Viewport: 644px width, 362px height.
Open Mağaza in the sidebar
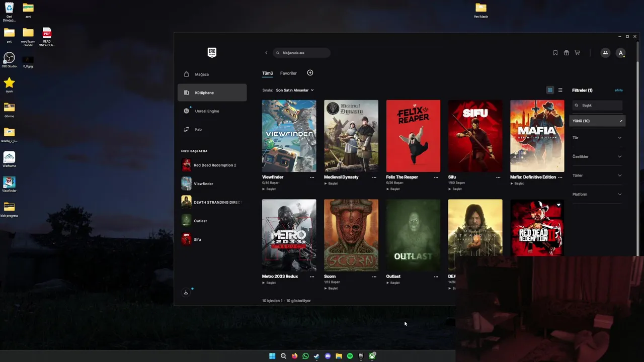[x=212, y=74]
